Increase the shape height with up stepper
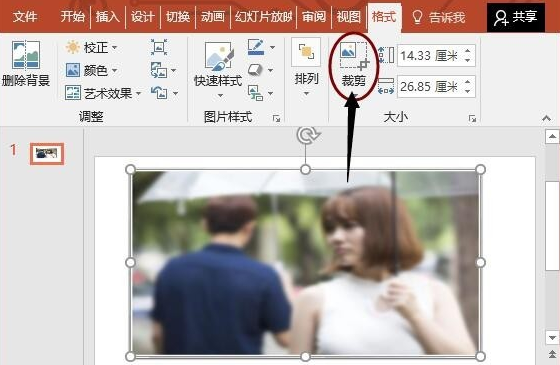Viewport: 560px width, 365px height. (468, 50)
